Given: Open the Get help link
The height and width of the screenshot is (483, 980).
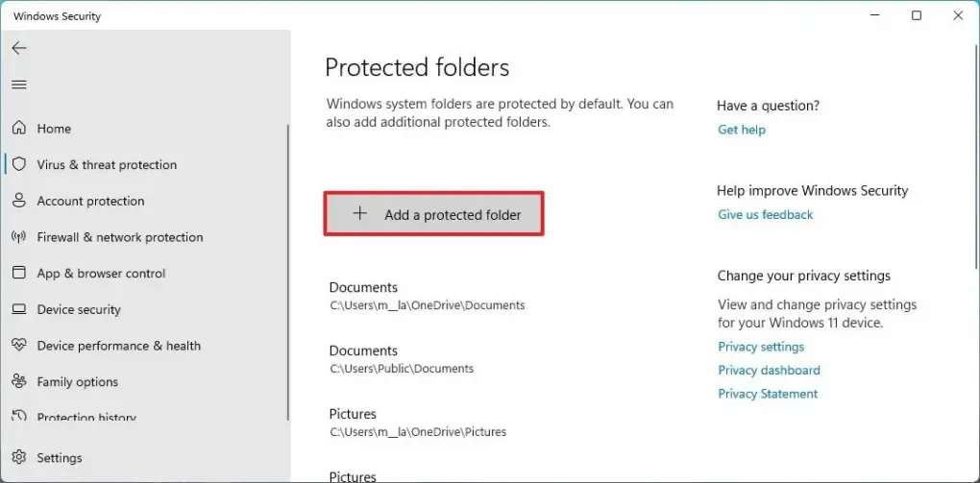Looking at the screenshot, I should pos(742,130).
